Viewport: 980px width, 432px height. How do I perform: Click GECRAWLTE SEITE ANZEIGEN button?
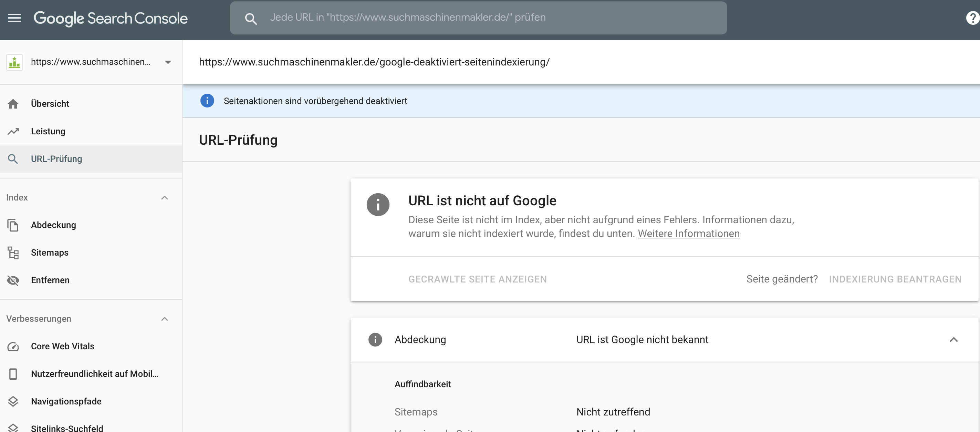[478, 279]
